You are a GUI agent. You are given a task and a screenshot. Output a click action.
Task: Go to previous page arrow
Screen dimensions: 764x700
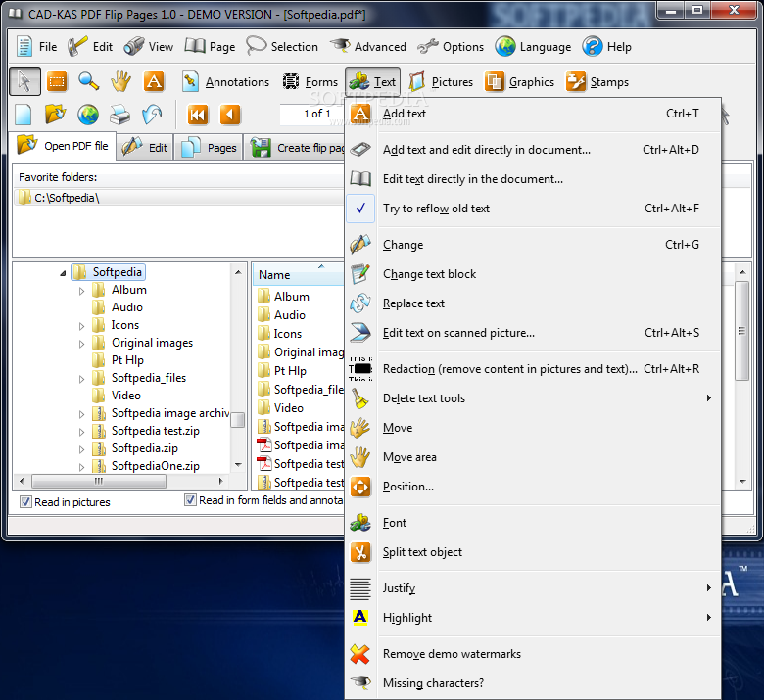click(x=230, y=115)
